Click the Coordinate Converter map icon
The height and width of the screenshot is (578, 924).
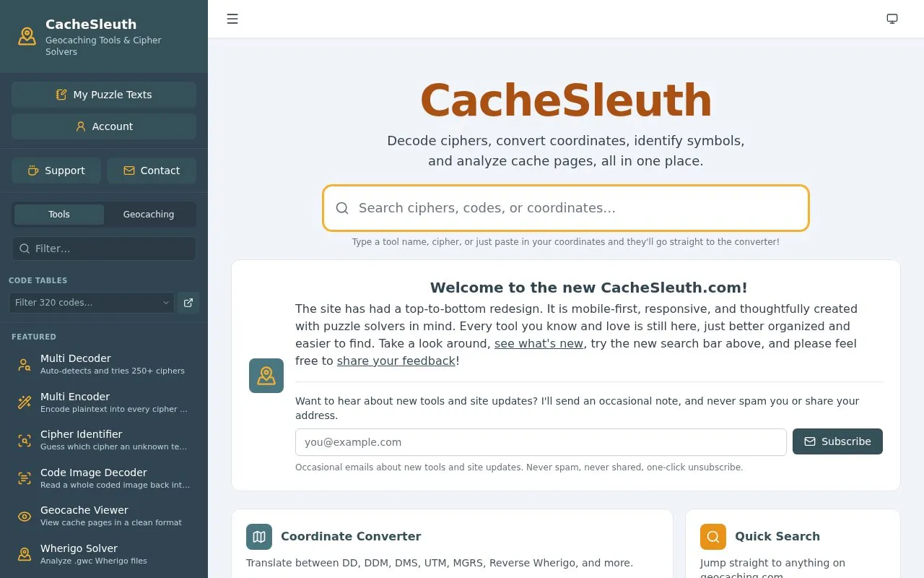[259, 537]
